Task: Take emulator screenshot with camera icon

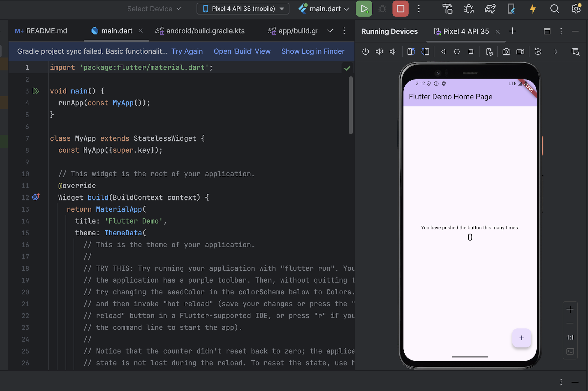Action: pyautogui.click(x=506, y=52)
